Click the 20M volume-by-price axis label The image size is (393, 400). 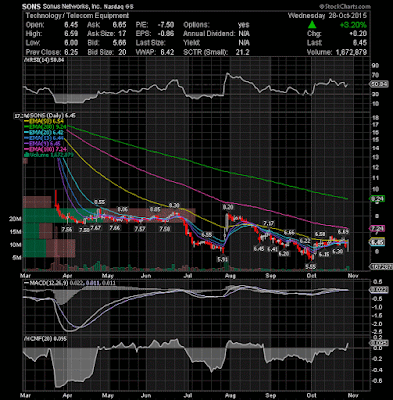(15, 219)
